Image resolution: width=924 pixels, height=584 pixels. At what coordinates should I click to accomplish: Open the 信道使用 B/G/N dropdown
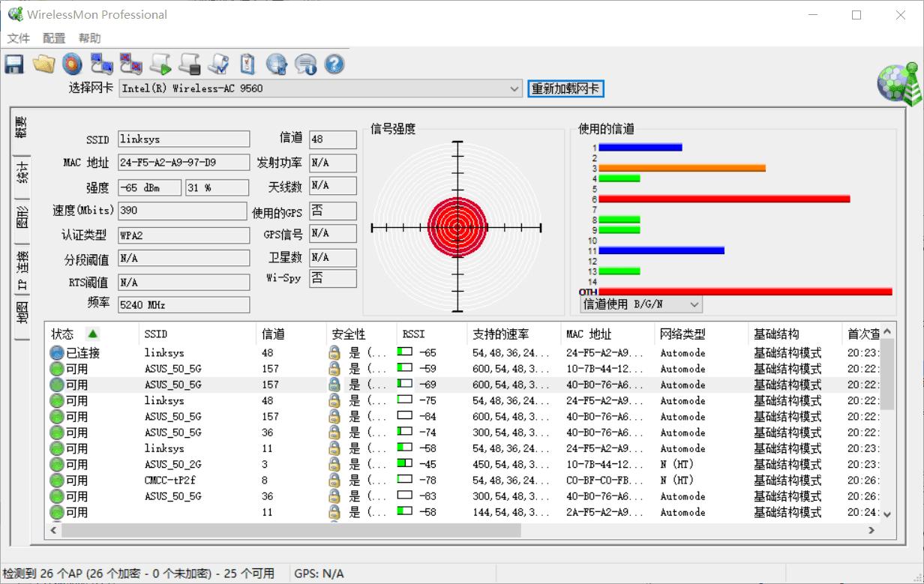694,304
